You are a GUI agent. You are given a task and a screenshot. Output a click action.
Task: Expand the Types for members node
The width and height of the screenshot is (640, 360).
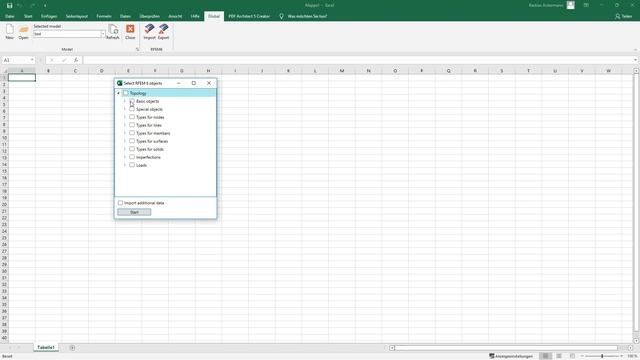125,133
